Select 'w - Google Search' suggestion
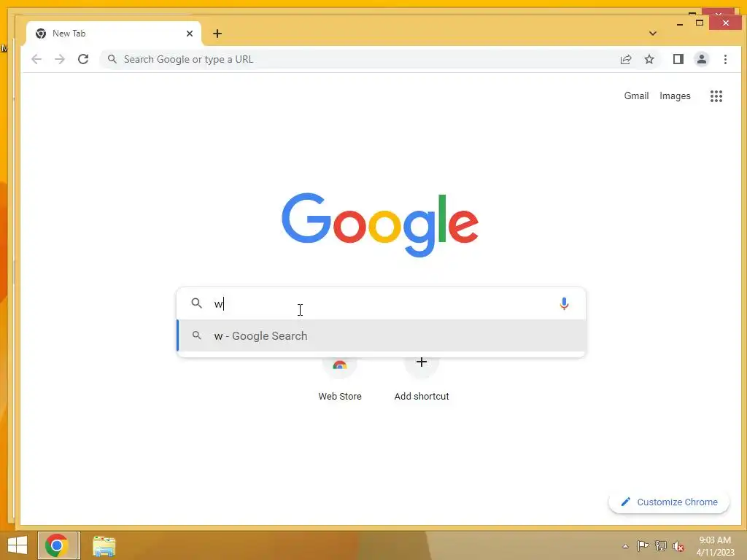Screen dimensions: 747x560 tap(381, 335)
